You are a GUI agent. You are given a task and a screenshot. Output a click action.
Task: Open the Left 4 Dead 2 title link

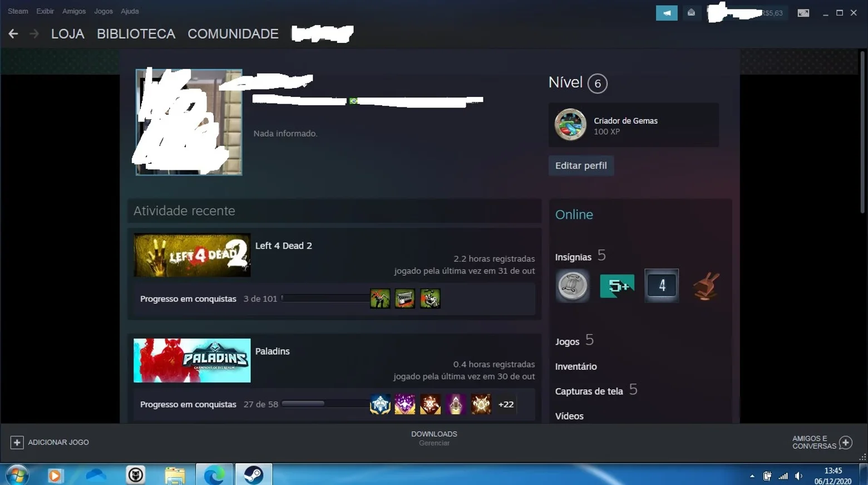[284, 246]
